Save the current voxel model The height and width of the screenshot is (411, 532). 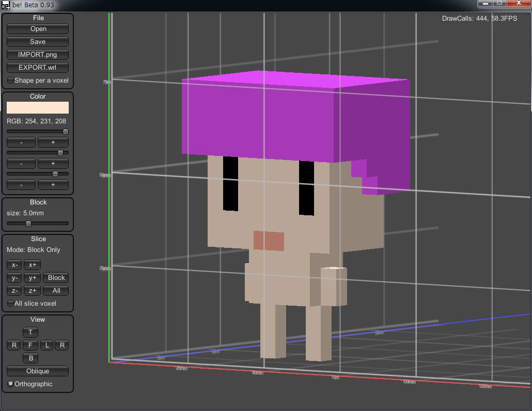(38, 42)
